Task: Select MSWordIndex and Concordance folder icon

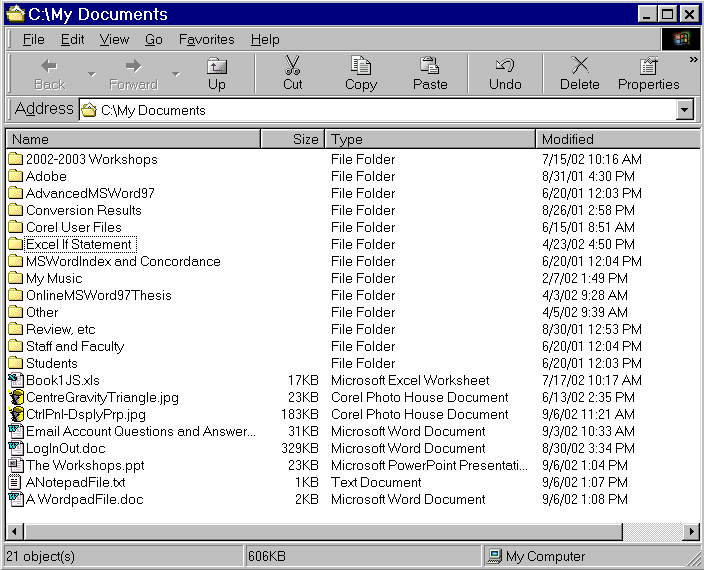Action: click(x=16, y=261)
